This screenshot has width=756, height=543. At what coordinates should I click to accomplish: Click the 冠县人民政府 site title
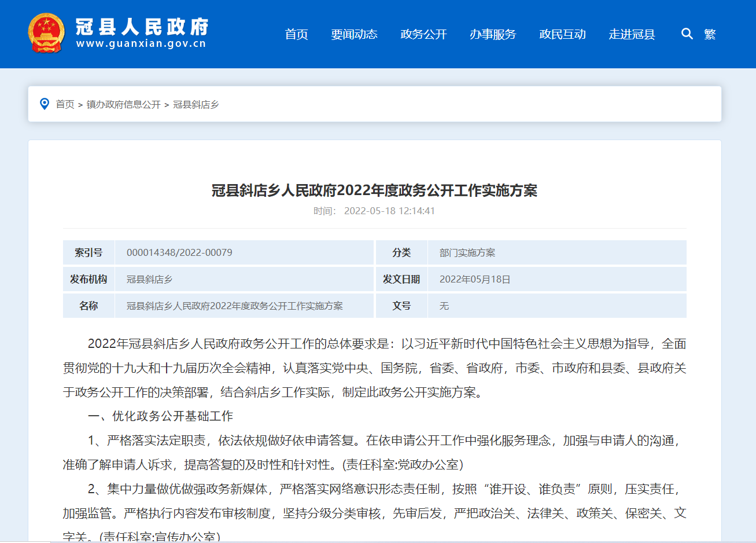(x=142, y=26)
